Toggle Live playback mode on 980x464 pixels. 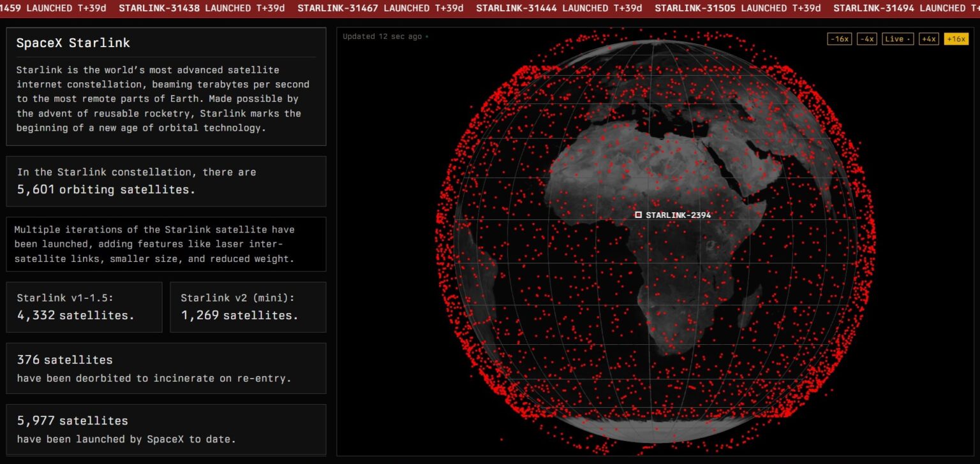click(895, 38)
